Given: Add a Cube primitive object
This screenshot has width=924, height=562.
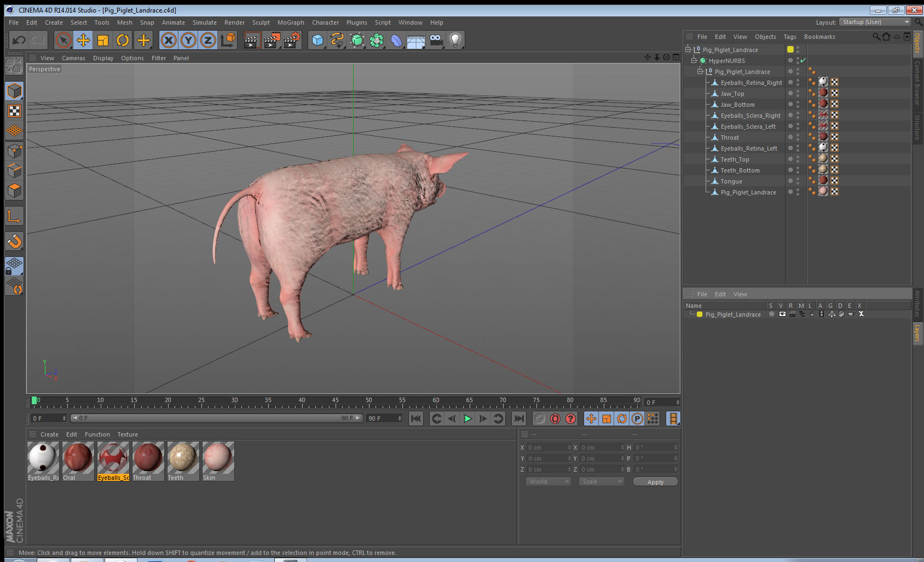Looking at the screenshot, I should click(x=317, y=40).
